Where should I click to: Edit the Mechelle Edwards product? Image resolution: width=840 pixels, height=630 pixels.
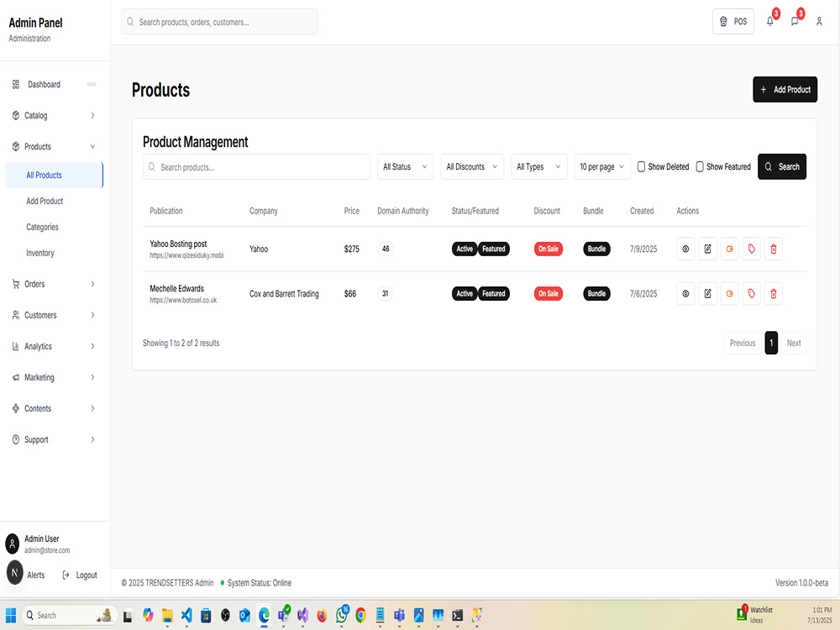[x=707, y=293]
